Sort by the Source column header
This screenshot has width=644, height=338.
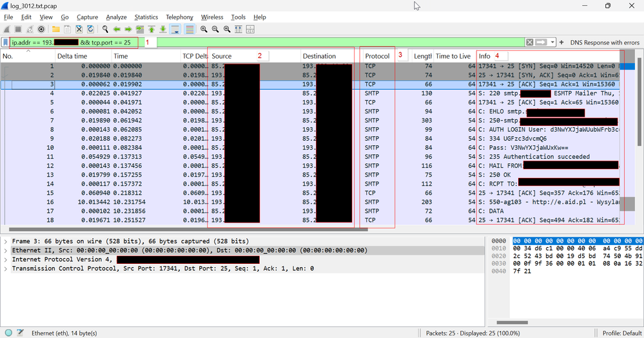tap(255, 56)
